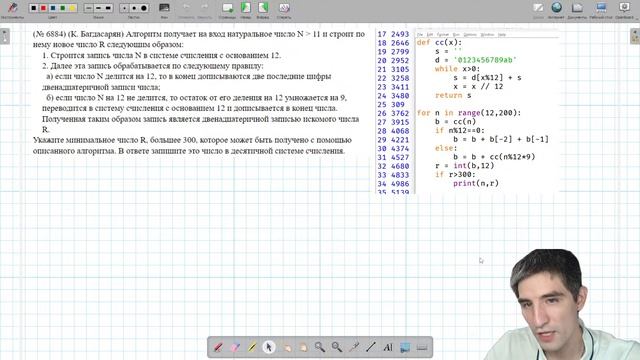Screen dimensions: 640x360
Task: Open the board background options
Action: point(164,9)
